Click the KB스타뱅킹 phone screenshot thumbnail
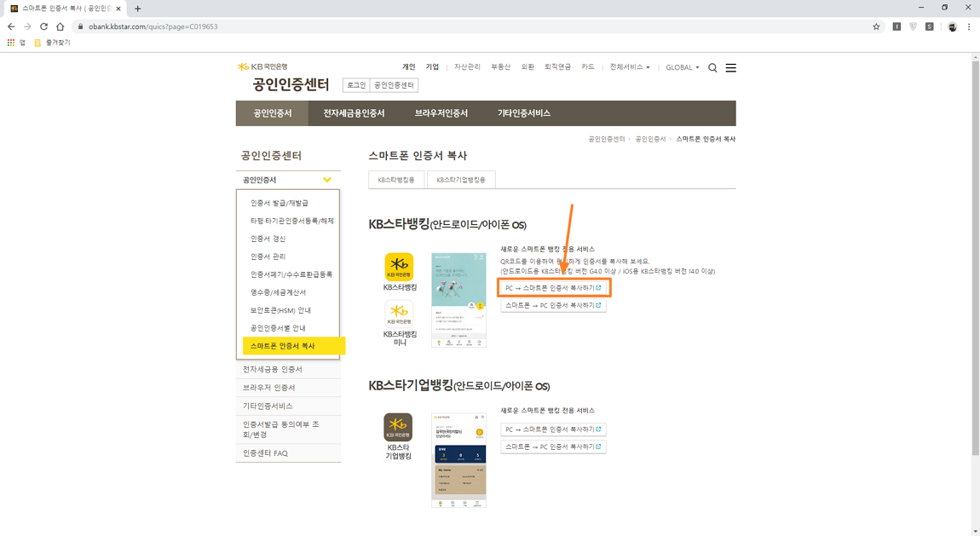The height and width of the screenshot is (536, 980). click(458, 300)
